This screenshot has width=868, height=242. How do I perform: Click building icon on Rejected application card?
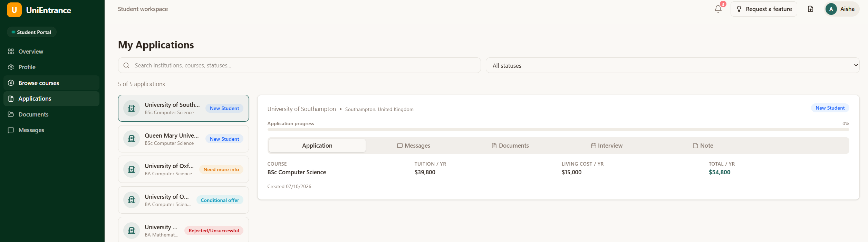(x=132, y=231)
